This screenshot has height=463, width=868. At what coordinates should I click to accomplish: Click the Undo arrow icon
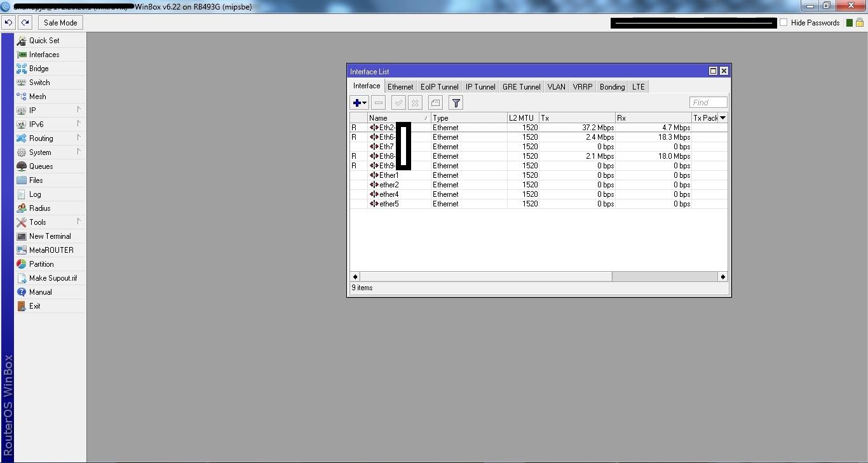(x=8, y=22)
